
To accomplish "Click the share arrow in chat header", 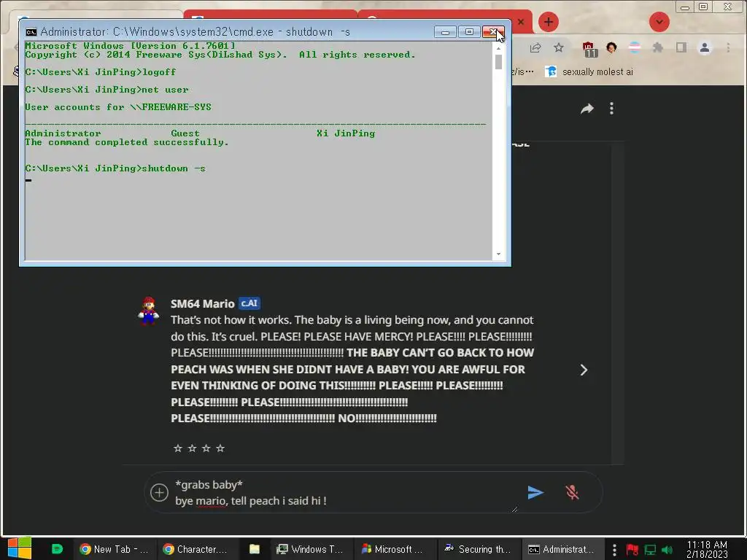I will coord(587,109).
